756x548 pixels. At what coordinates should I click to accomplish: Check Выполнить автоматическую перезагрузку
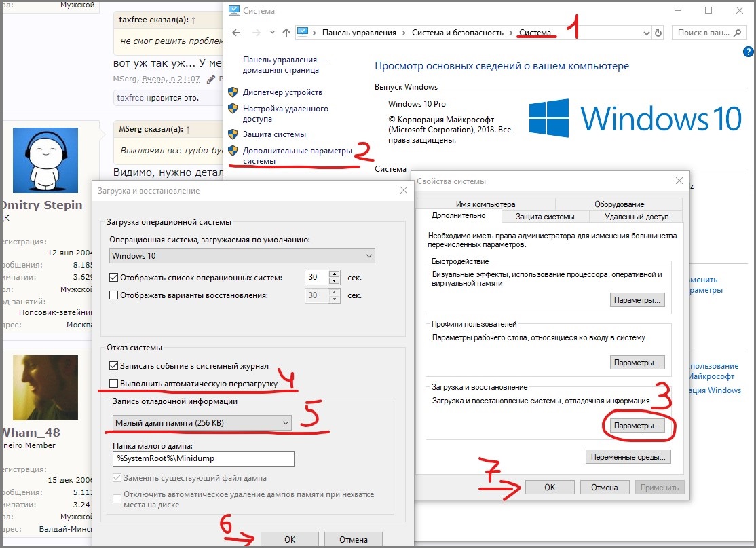click(114, 384)
